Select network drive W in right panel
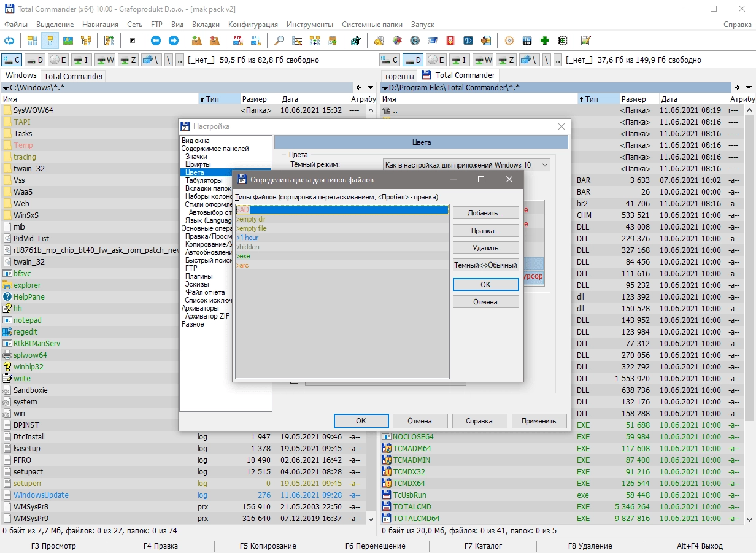 point(483,60)
